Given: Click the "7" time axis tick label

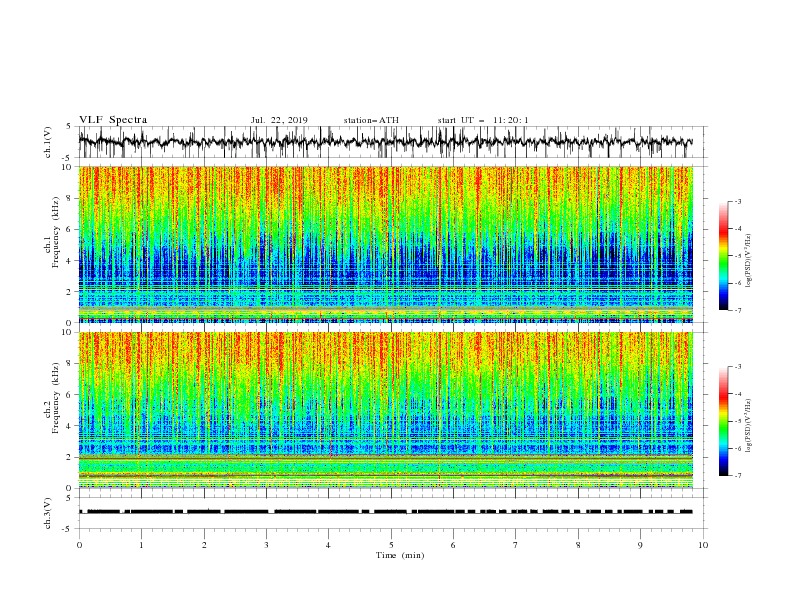Looking at the screenshot, I should pos(516,545).
